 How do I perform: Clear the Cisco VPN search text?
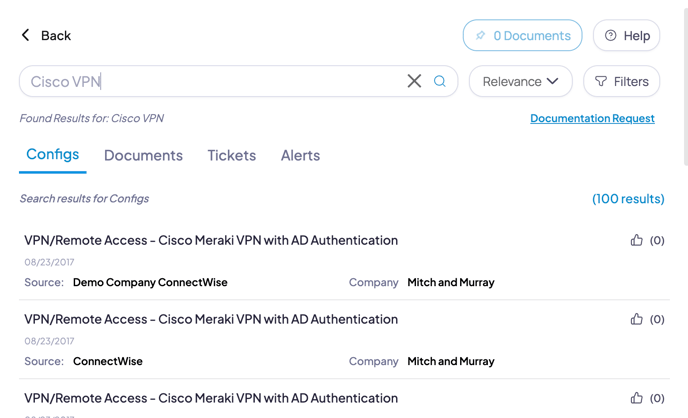pos(414,81)
